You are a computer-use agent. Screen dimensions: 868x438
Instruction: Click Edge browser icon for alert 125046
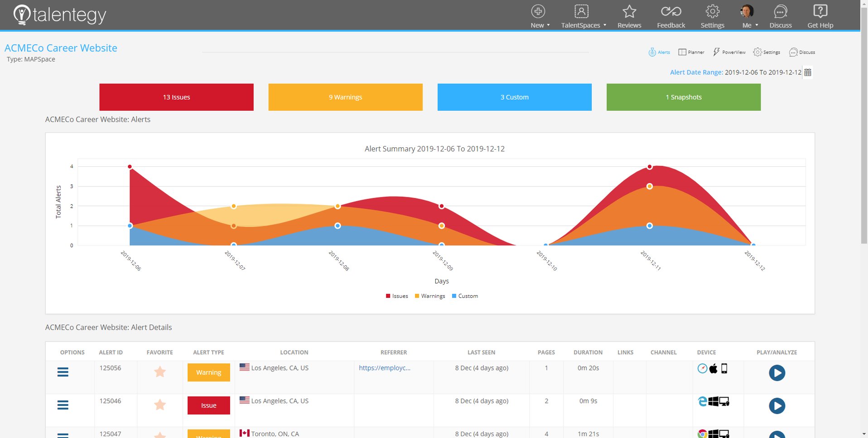[x=703, y=401]
